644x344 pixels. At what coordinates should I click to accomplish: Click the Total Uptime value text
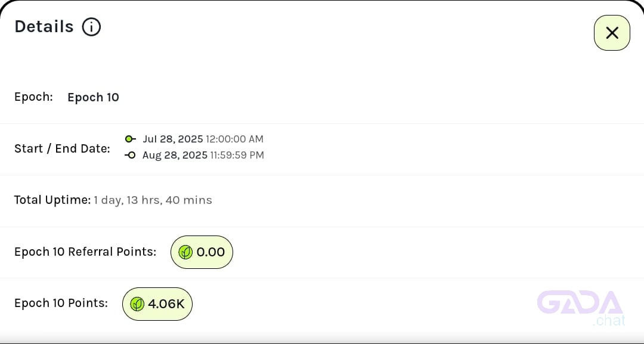pyautogui.click(x=153, y=200)
